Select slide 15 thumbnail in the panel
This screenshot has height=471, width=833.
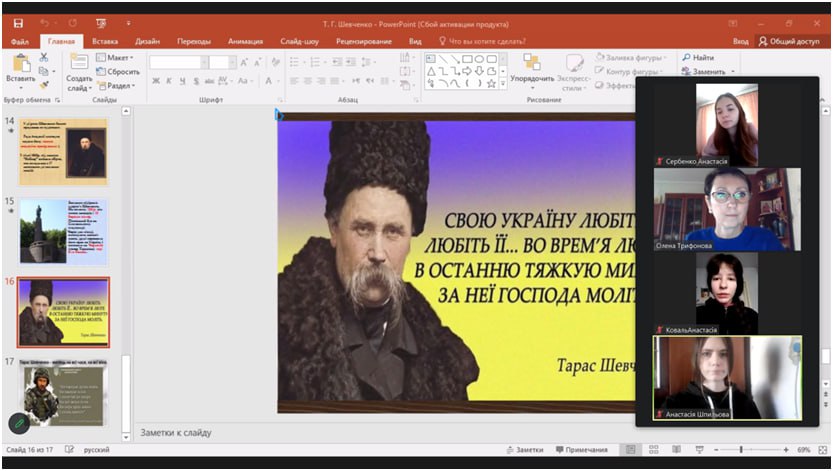coord(63,230)
